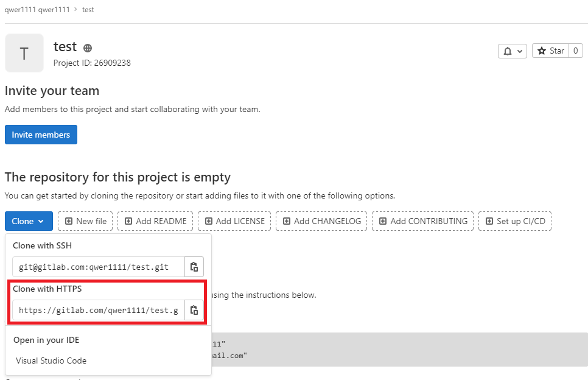Click the star count showing 0

point(575,51)
